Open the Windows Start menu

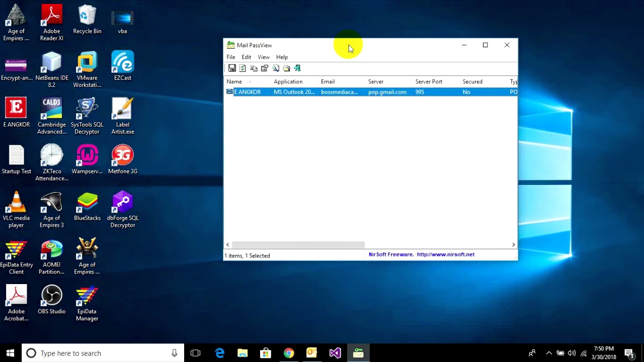tap(11, 353)
